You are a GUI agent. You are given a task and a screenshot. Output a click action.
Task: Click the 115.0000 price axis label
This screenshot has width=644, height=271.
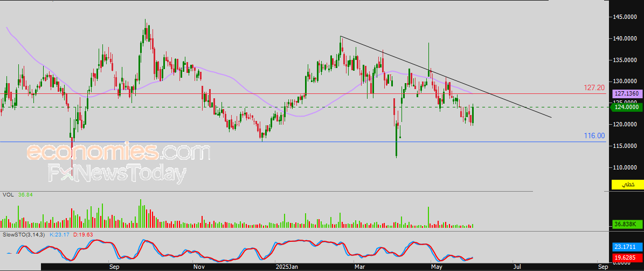pyautogui.click(x=624, y=146)
